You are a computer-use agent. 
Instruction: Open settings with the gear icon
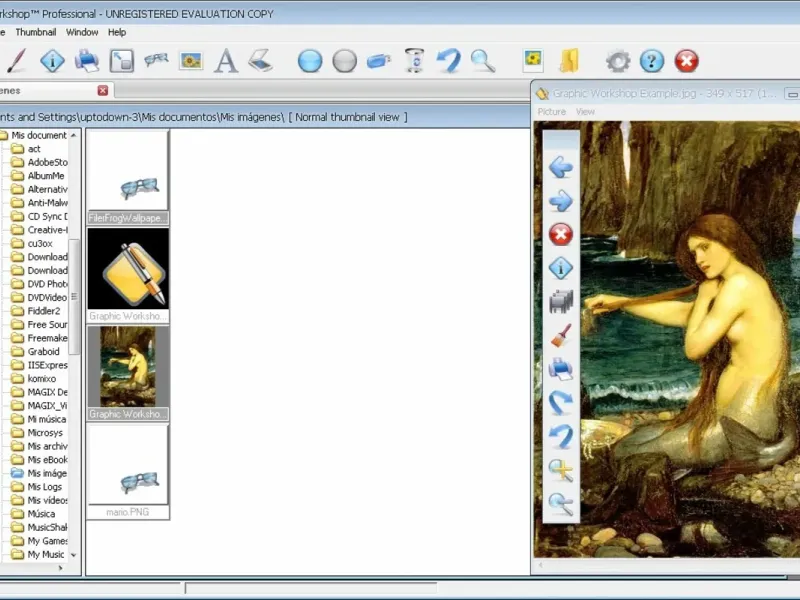(618, 61)
